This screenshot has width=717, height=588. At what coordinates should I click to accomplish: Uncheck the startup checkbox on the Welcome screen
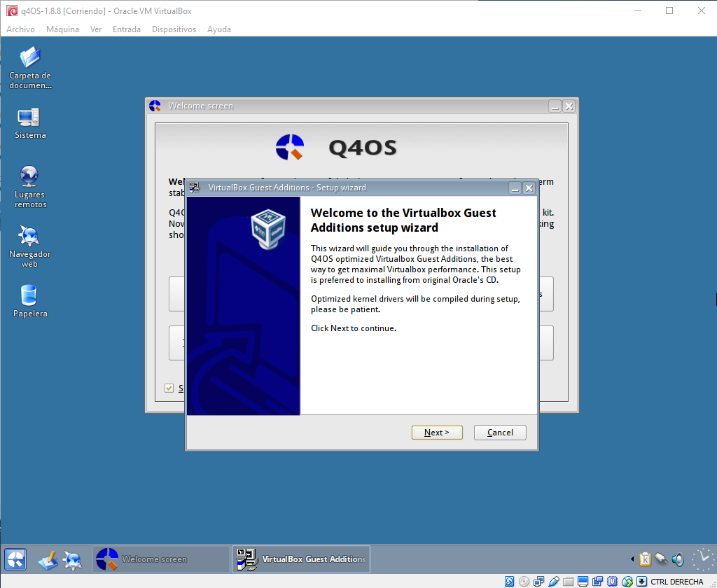coord(169,388)
